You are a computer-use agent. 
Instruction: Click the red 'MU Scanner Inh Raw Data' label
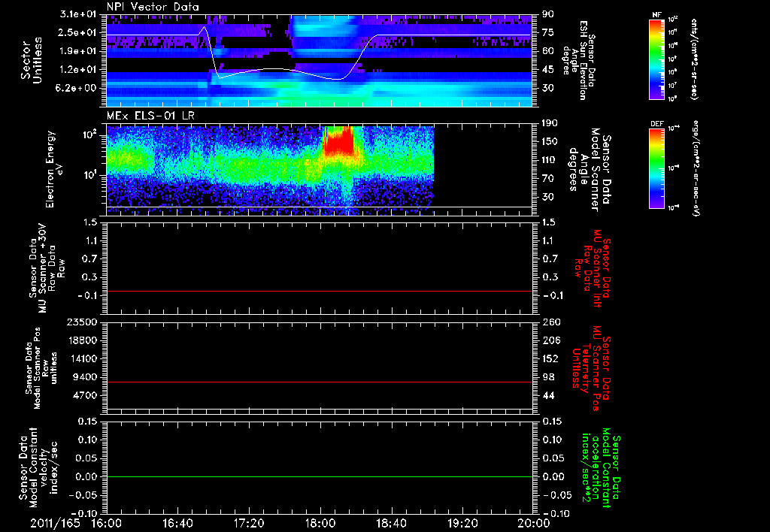pos(592,268)
